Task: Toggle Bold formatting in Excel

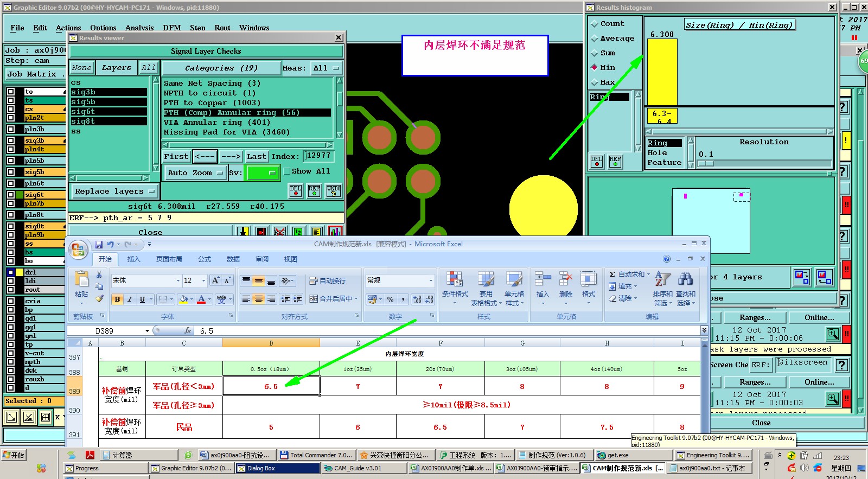Action: click(x=117, y=299)
